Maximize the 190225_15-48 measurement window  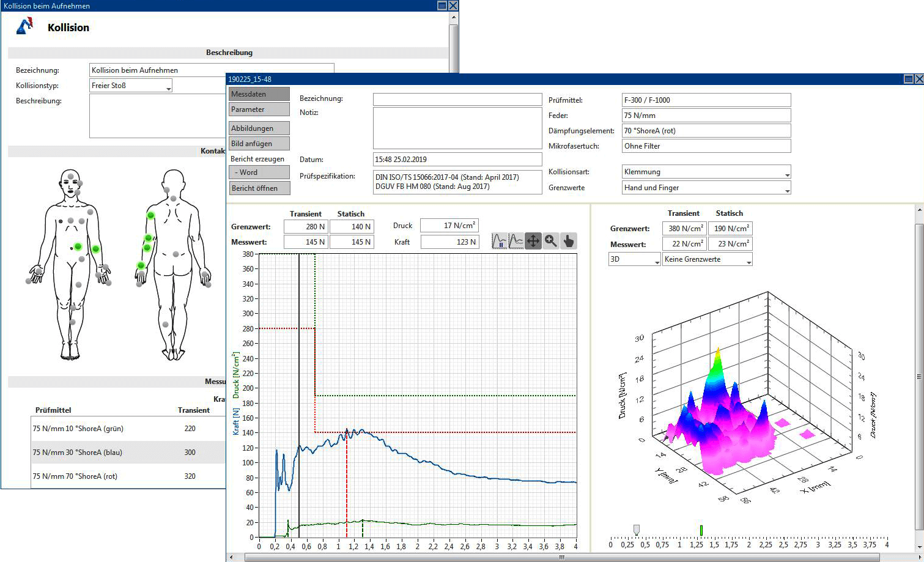click(x=909, y=79)
